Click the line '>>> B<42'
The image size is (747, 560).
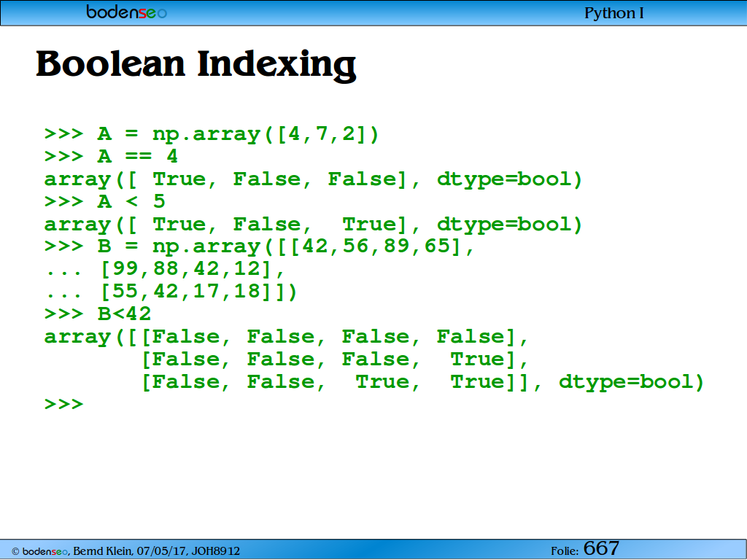98,314
